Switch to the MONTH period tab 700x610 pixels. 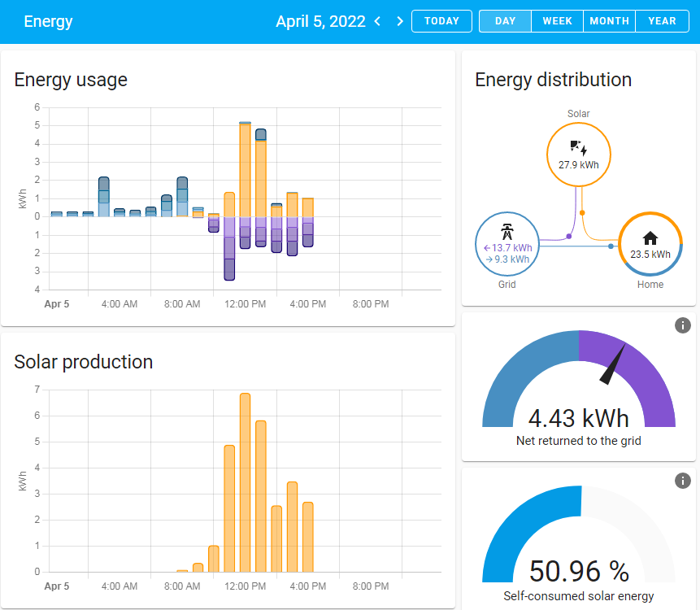(610, 21)
